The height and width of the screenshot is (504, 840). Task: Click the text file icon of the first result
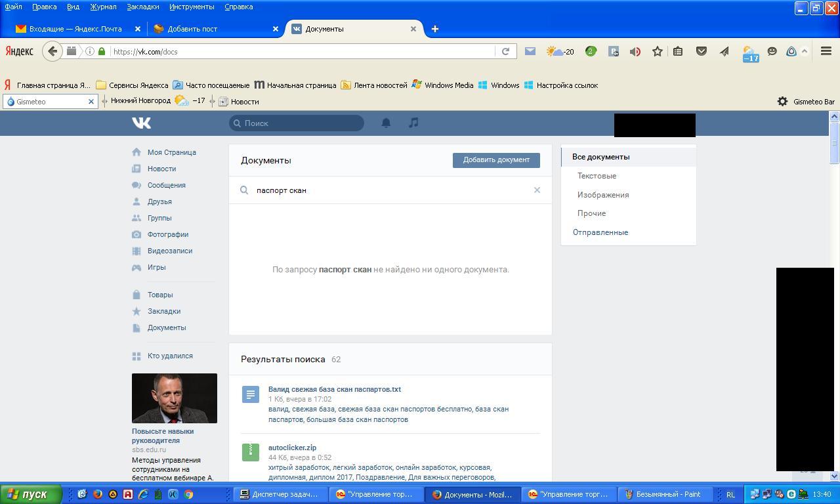tap(251, 394)
